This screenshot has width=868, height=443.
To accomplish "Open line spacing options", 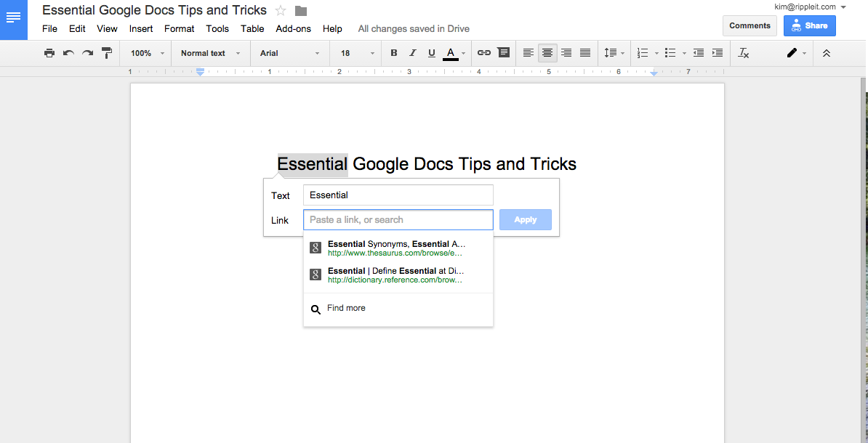I will click(x=614, y=53).
